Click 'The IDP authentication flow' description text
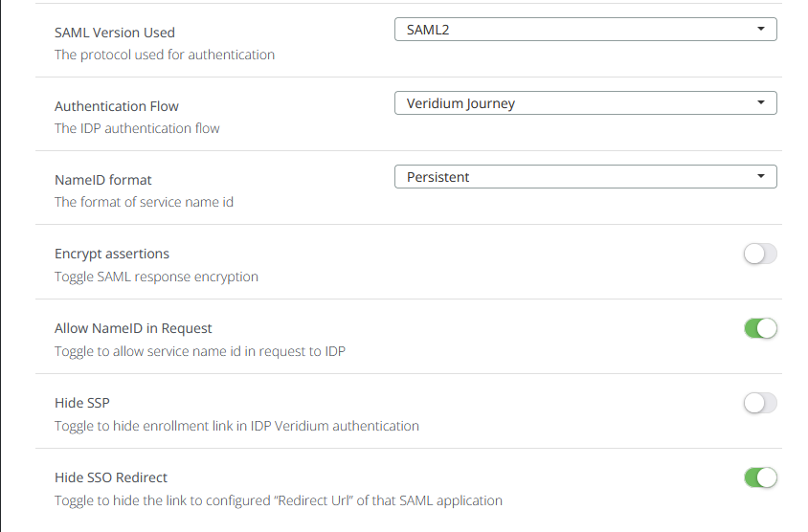 tap(137, 128)
